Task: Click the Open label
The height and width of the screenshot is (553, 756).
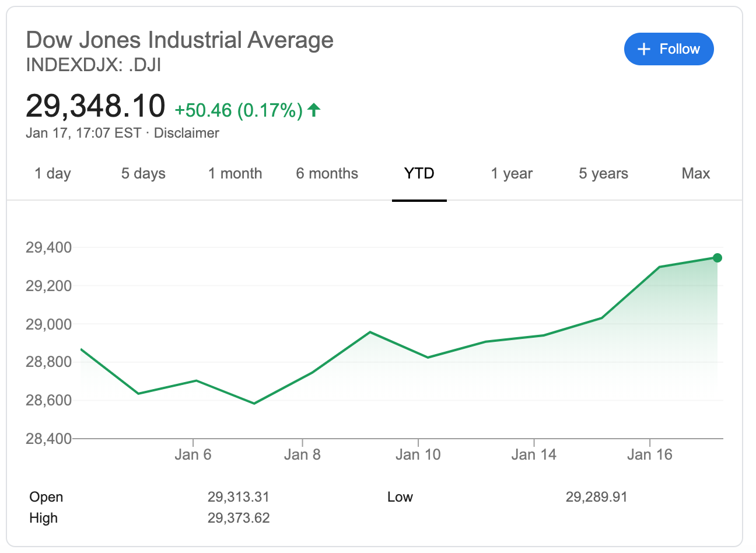Action: (x=46, y=497)
